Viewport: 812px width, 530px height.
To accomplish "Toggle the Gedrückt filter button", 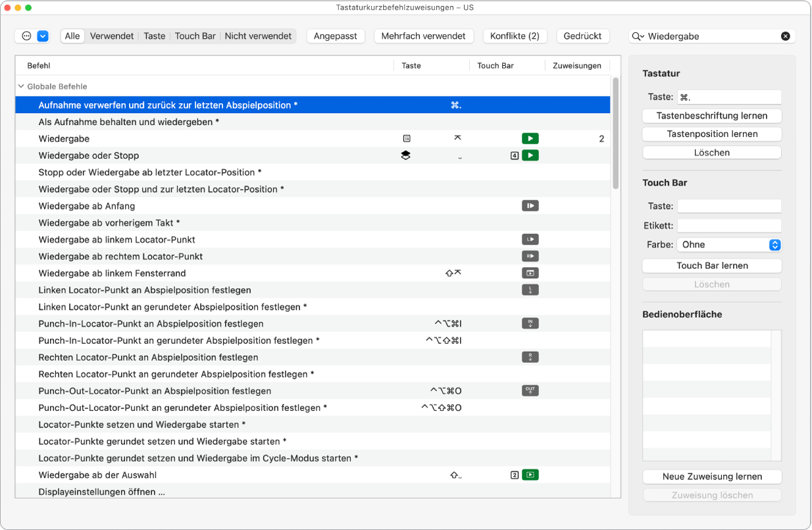I will (x=582, y=36).
